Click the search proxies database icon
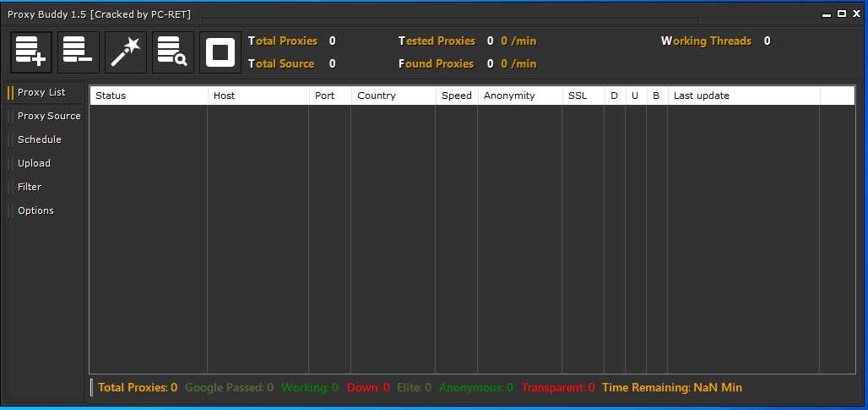Image resolution: width=868 pixels, height=410 pixels. (x=173, y=52)
